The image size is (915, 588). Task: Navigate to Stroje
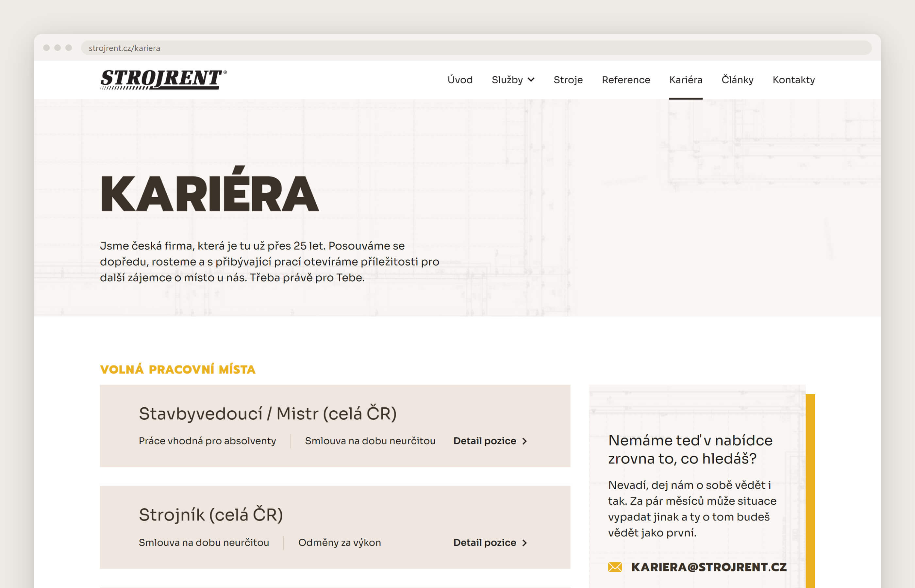click(x=568, y=80)
